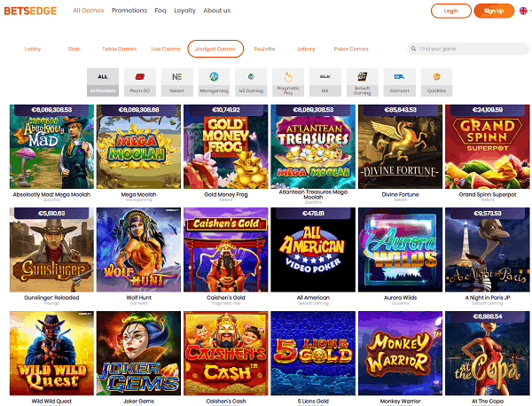Click the Sign Up button
The image size is (532, 406).
(494, 11)
